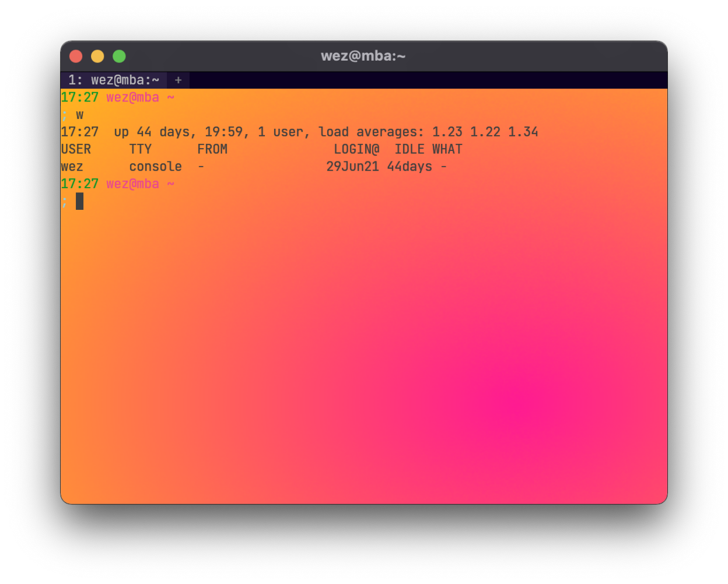This screenshot has width=728, height=584.
Task: Place cursor on the block cursor at prompt
Action: pyautogui.click(x=79, y=201)
